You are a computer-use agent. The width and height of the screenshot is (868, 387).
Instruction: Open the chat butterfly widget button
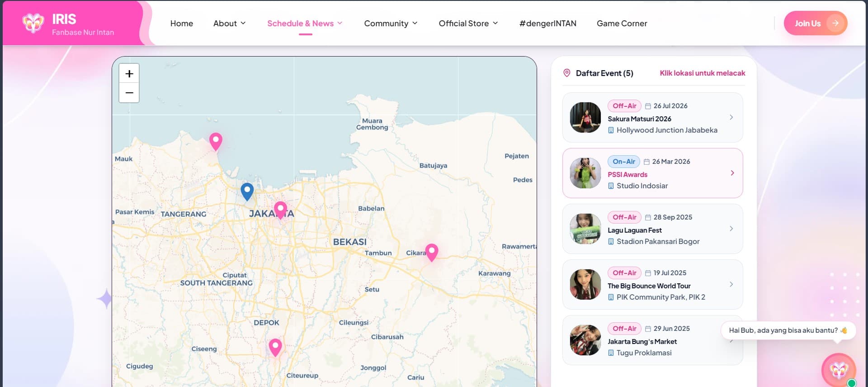[838, 370]
